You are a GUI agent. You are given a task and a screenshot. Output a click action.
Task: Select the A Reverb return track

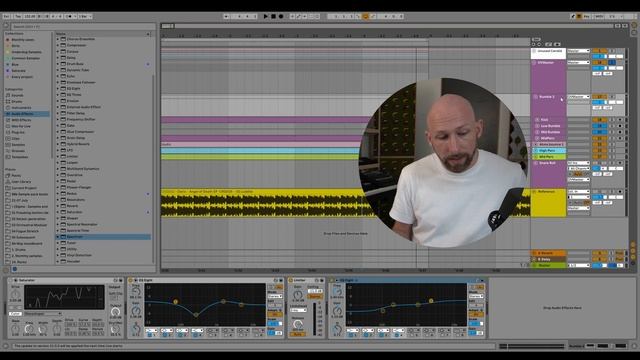click(x=548, y=253)
